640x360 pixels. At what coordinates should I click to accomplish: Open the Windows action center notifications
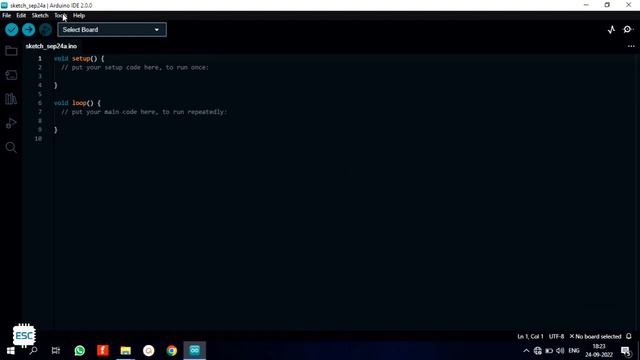(626, 351)
